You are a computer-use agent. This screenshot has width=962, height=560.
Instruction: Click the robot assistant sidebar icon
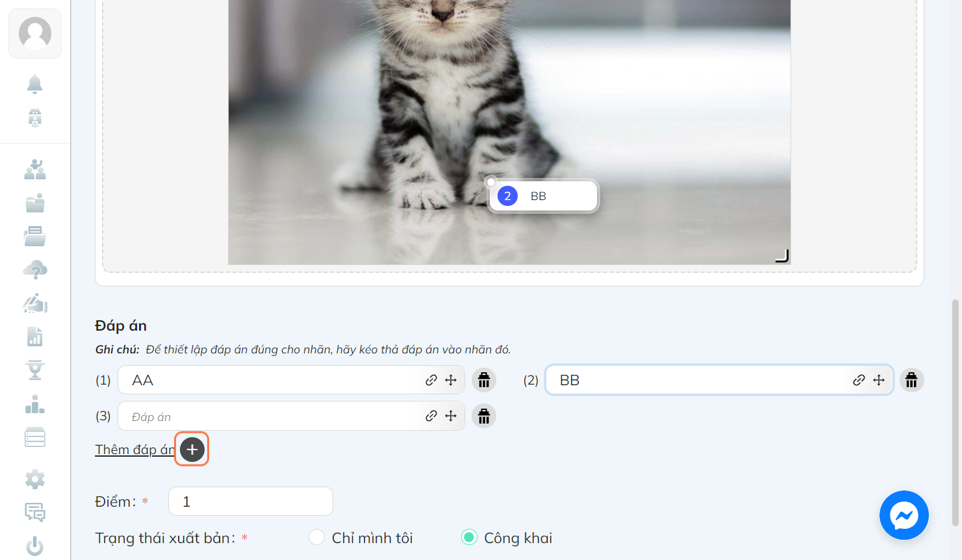point(35,118)
